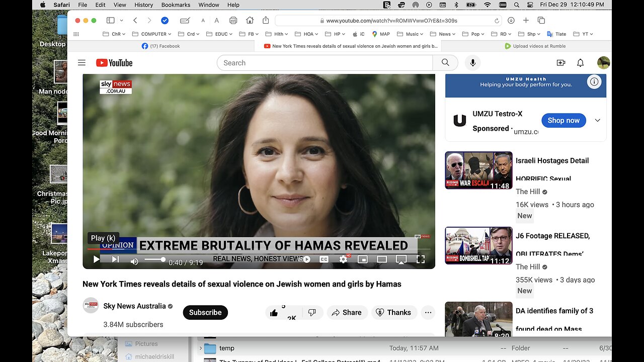The image size is (644, 362).
Task: Decrease page text size with small A
Action: click(203, 21)
